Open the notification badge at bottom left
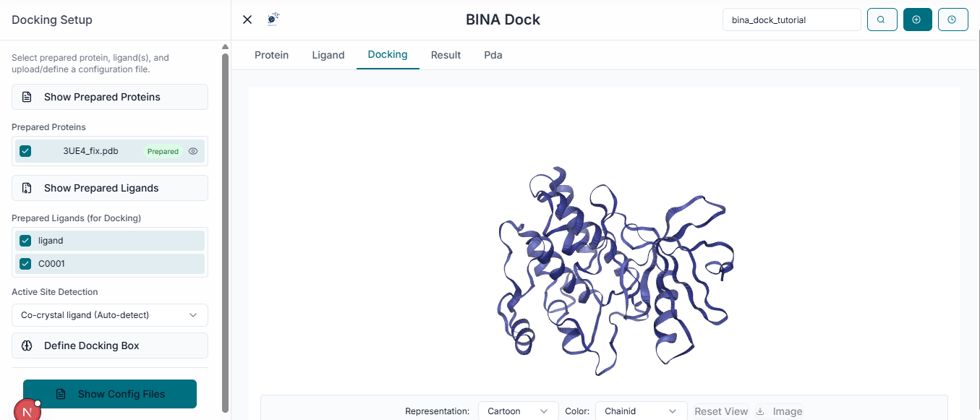Screen dimensions: 980x420 (x=27, y=410)
